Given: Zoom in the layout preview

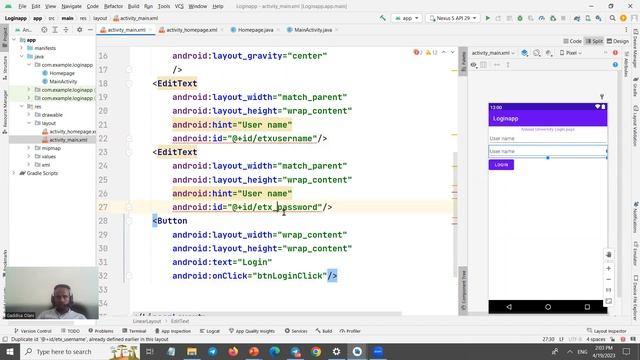Looking at the screenshot, I should pyautogui.click(x=609, y=268).
